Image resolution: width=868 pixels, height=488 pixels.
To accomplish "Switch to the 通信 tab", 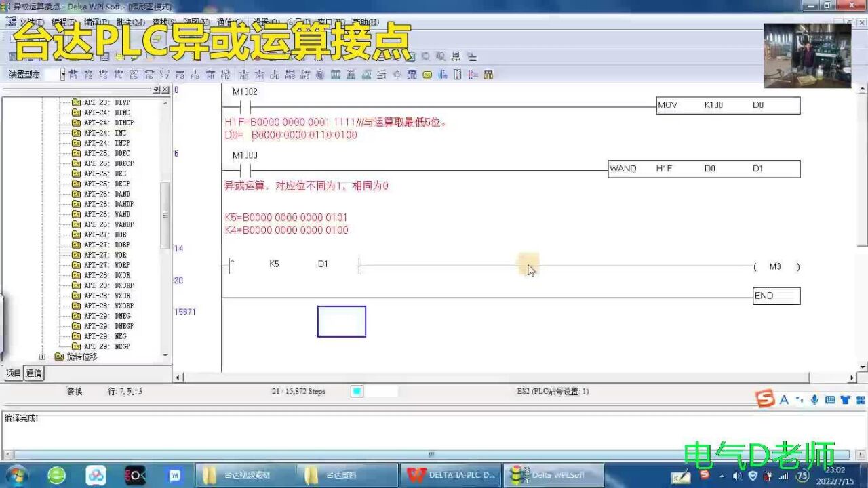I will coord(34,373).
